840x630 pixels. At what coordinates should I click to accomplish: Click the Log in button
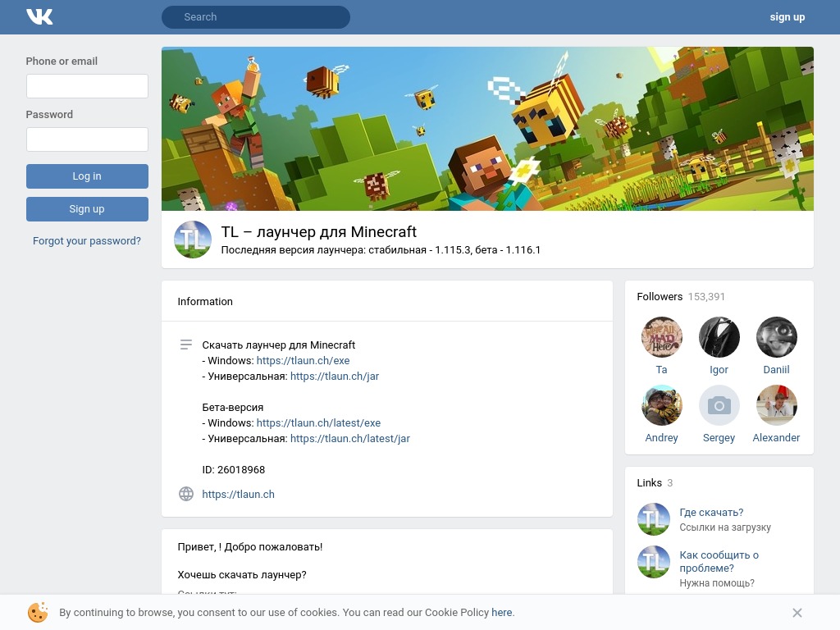click(x=87, y=176)
